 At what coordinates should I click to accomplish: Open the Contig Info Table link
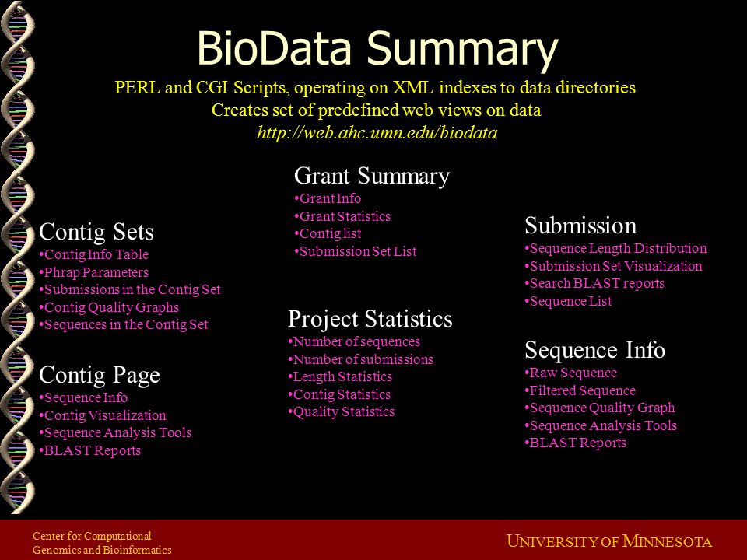click(x=94, y=254)
